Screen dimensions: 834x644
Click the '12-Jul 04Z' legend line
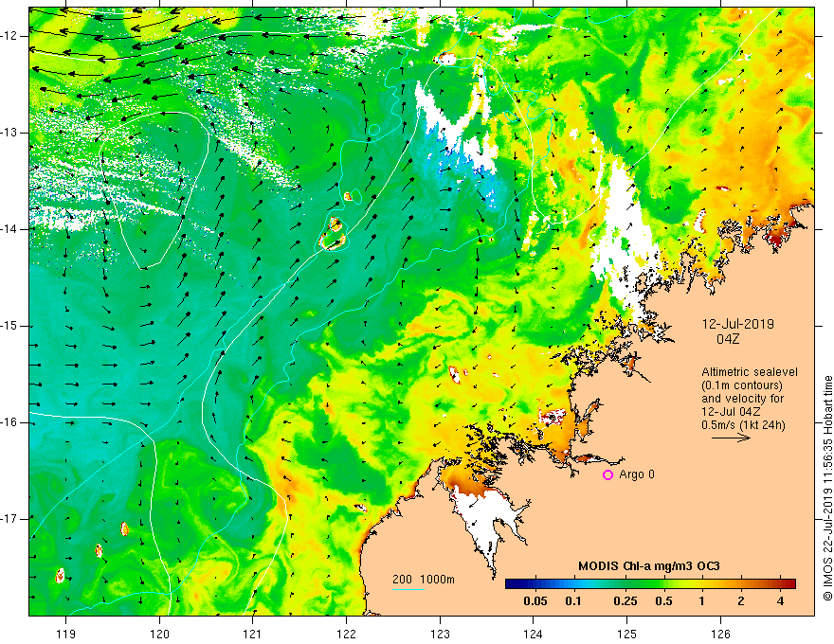(732, 411)
